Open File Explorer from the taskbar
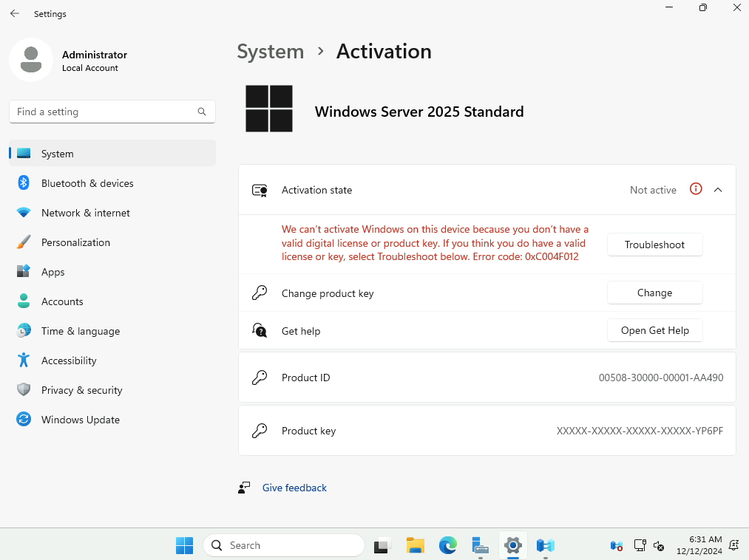 pyautogui.click(x=415, y=545)
